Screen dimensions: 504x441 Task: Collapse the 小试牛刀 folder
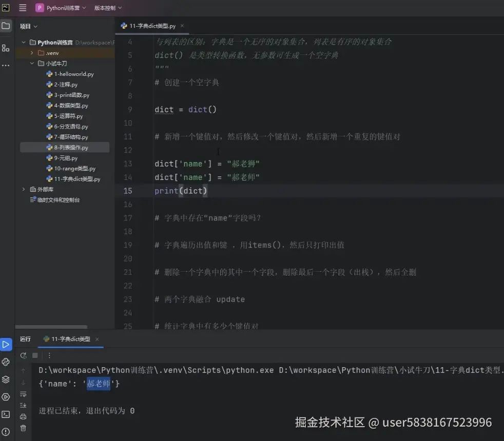pyautogui.click(x=32, y=63)
